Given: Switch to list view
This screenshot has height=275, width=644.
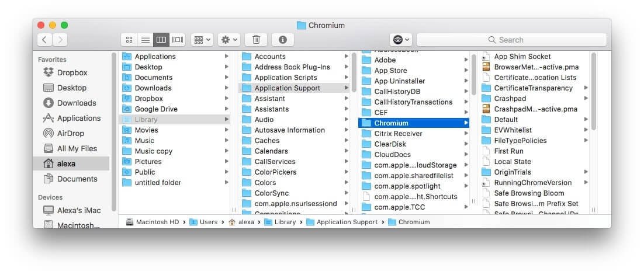Looking at the screenshot, I should pyautogui.click(x=145, y=40).
